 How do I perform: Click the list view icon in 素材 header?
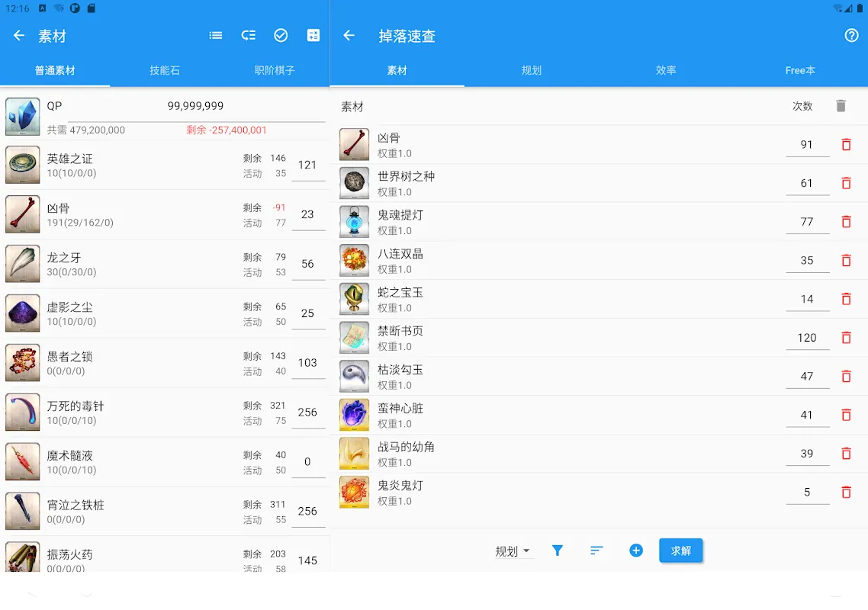pyautogui.click(x=216, y=36)
